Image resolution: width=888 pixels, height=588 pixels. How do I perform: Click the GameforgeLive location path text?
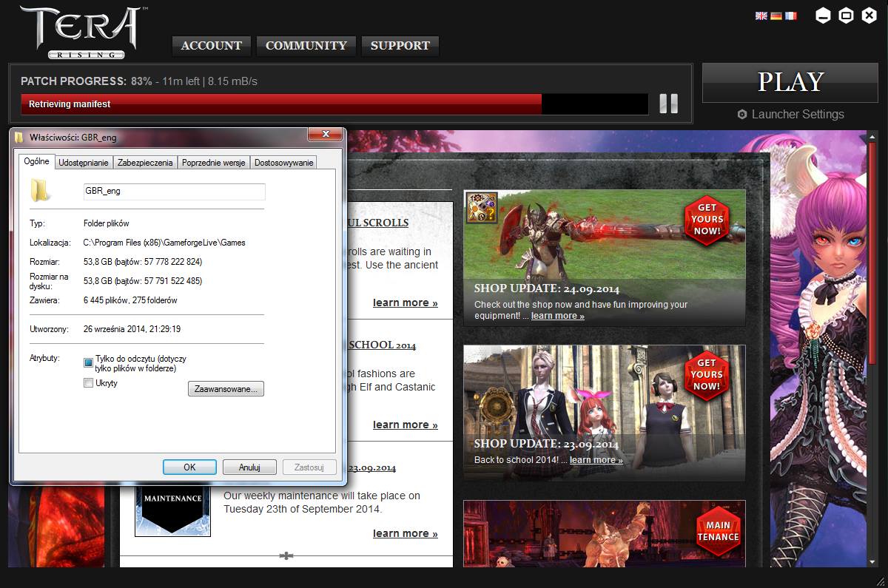click(x=164, y=243)
